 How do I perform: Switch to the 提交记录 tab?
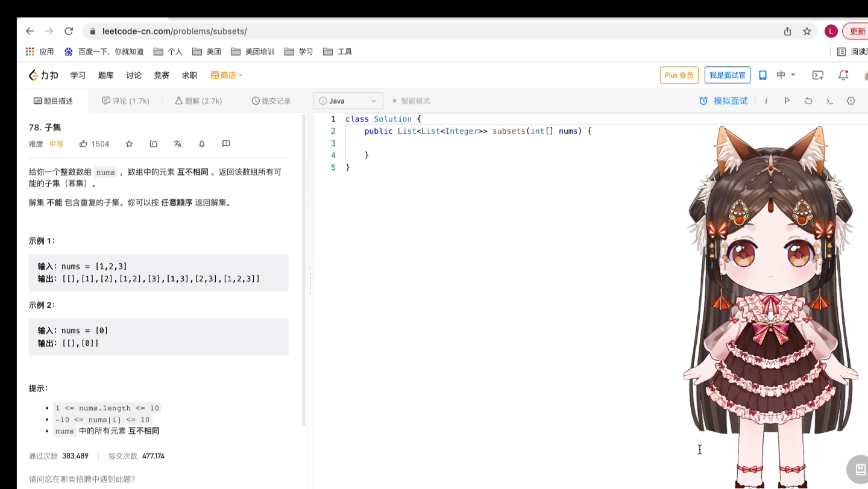(271, 101)
